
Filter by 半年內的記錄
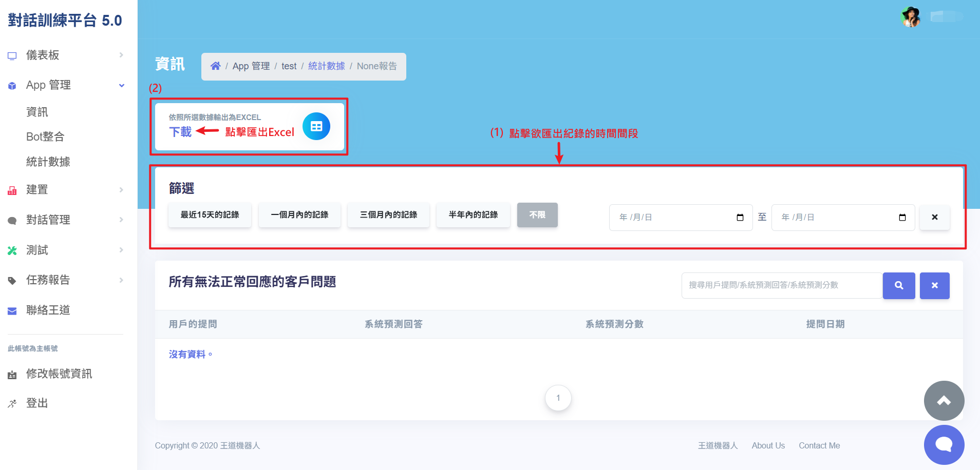(473, 215)
